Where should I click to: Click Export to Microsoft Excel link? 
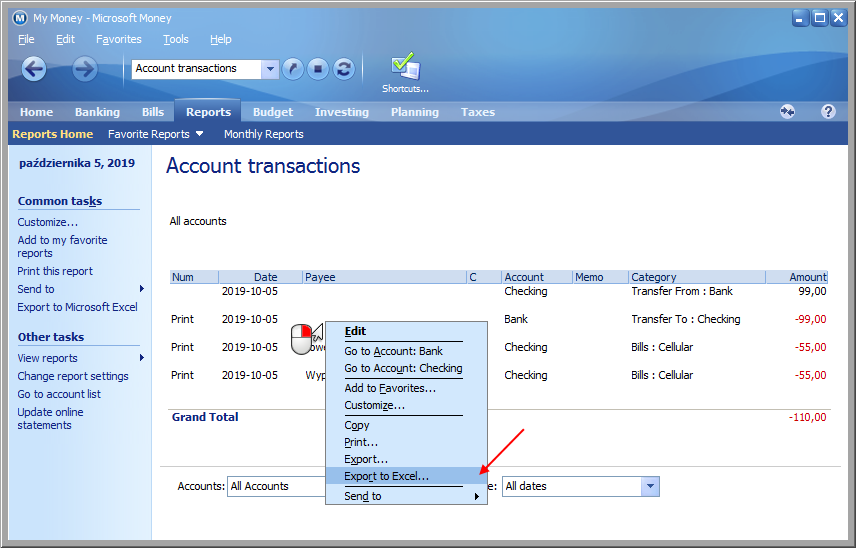click(x=77, y=307)
